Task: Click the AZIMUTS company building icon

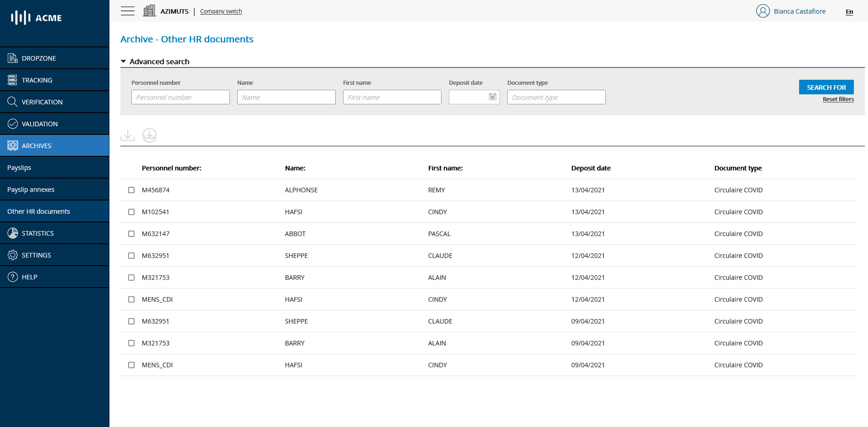Action: pos(149,11)
